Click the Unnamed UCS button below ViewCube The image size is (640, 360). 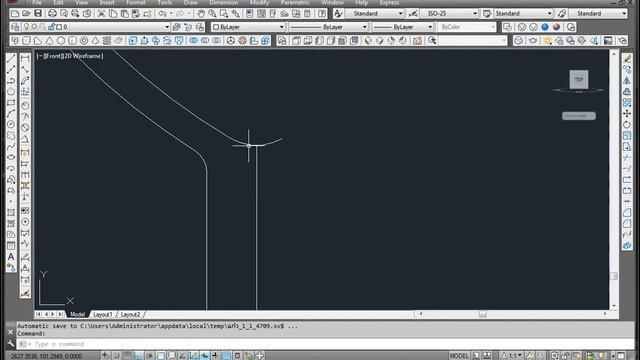[578, 116]
